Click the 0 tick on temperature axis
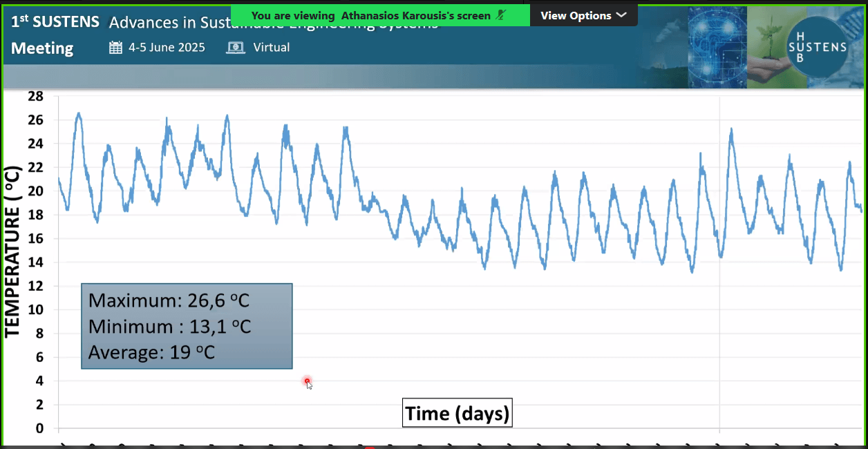 (39, 428)
